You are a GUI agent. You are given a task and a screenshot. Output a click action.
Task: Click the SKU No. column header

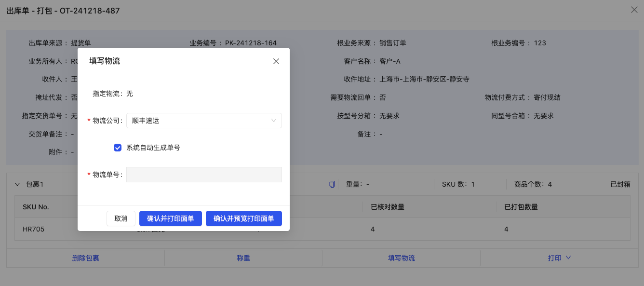(x=33, y=206)
